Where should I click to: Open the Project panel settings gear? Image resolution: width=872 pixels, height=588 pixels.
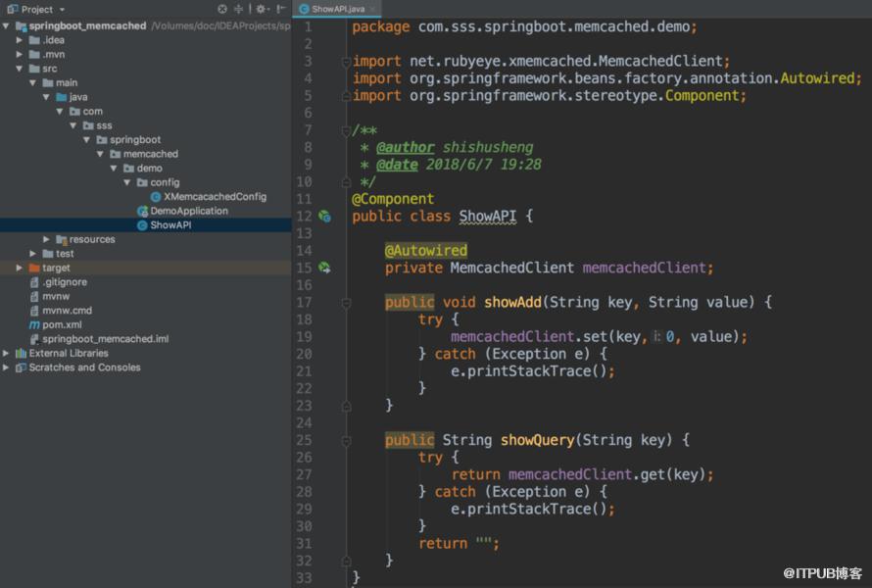pos(261,9)
